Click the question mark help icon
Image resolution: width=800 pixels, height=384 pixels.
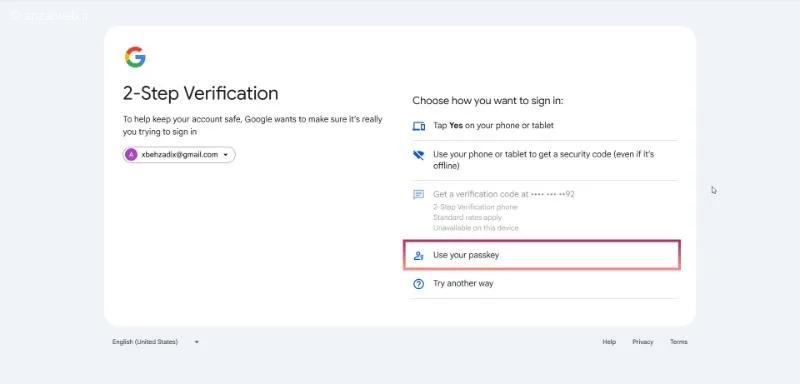tap(418, 284)
